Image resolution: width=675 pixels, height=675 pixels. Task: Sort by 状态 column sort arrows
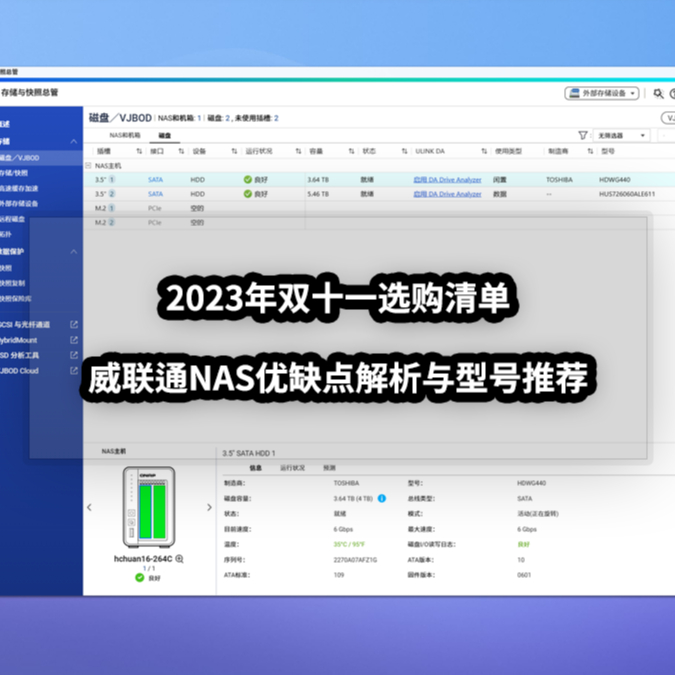[404, 151]
